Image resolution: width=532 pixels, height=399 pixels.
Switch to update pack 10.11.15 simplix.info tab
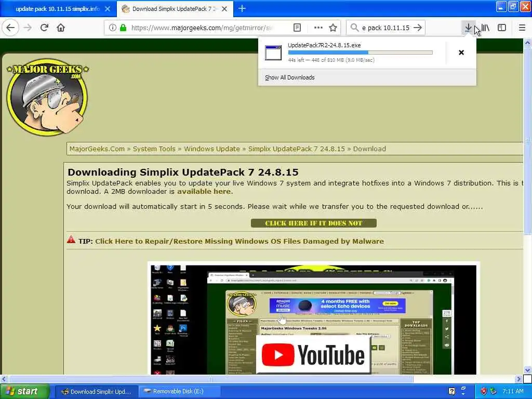(57, 9)
